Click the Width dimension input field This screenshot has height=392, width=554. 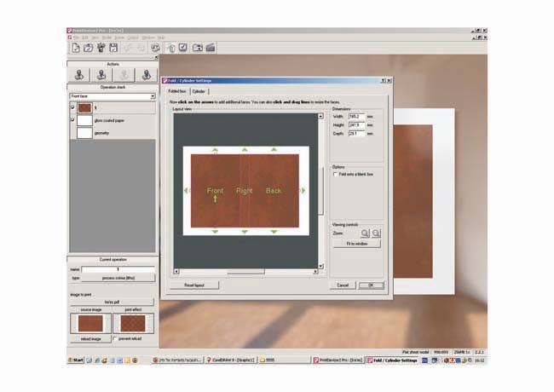(356, 116)
